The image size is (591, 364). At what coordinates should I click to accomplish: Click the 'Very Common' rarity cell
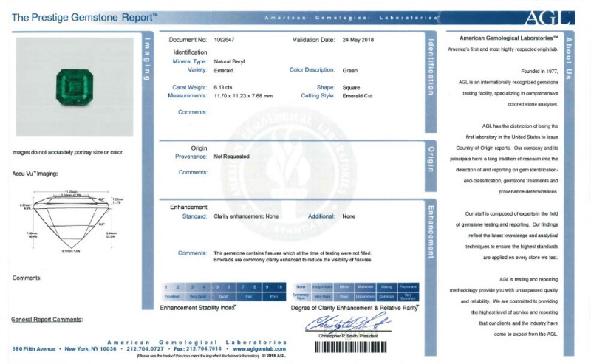click(409, 297)
